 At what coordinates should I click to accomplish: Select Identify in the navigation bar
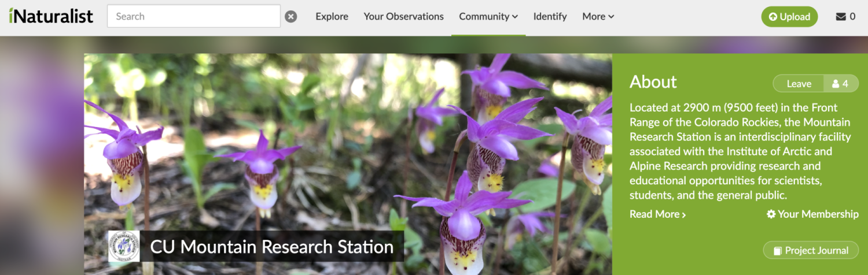point(550,17)
